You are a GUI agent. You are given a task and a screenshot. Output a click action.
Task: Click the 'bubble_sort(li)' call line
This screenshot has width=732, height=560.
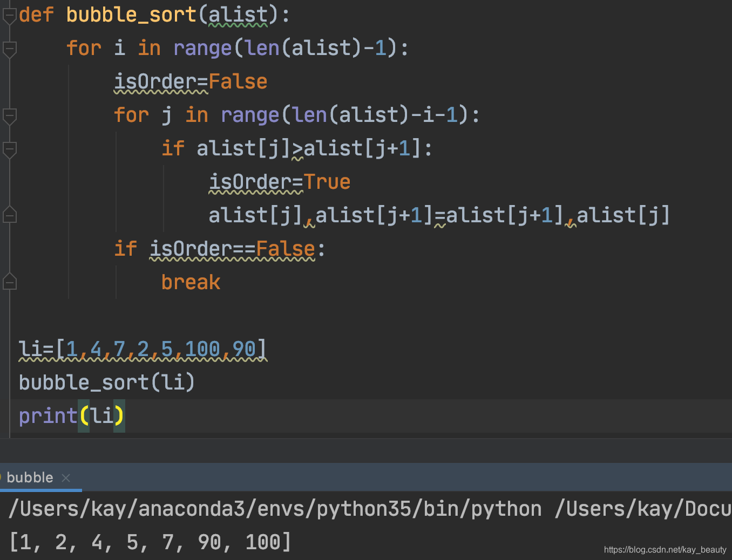[x=107, y=383]
